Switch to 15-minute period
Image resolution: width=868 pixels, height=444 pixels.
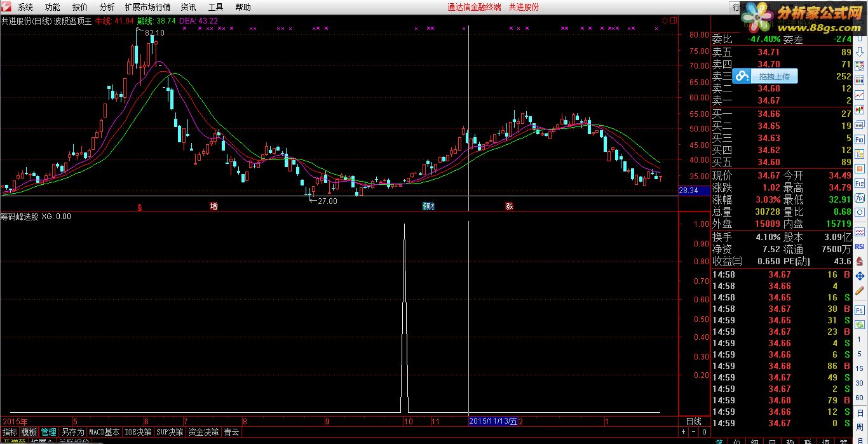(860, 368)
